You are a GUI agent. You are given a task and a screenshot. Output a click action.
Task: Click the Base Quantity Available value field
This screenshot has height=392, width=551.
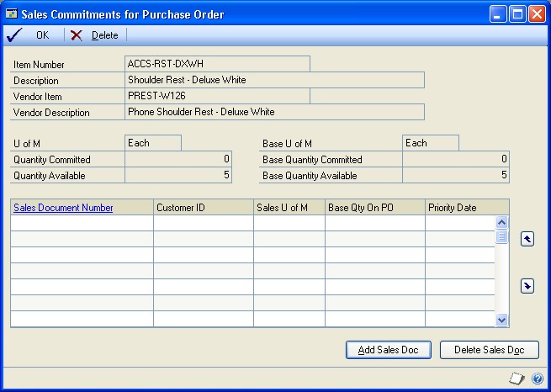pos(456,175)
